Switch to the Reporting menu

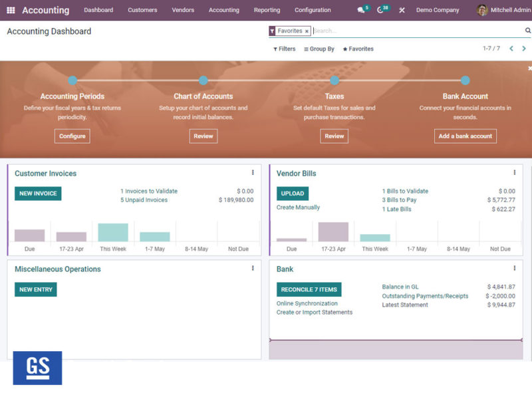point(267,10)
